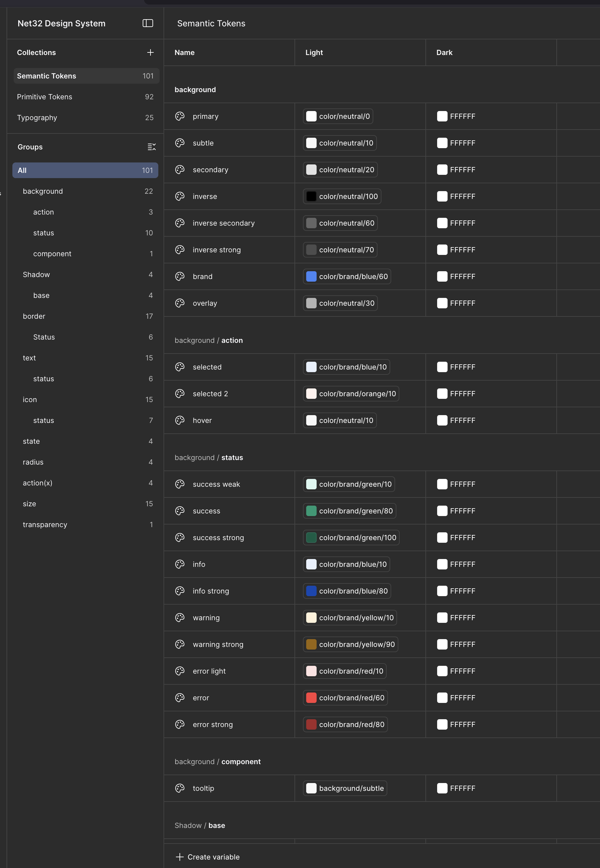The height and width of the screenshot is (868, 600).
Task: Click palette icon beside subtle variable
Action: coord(180,143)
